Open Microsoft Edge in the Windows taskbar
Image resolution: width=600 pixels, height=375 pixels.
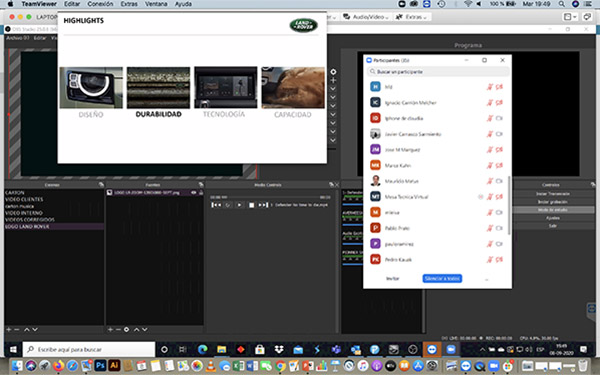[x=202, y=349]
